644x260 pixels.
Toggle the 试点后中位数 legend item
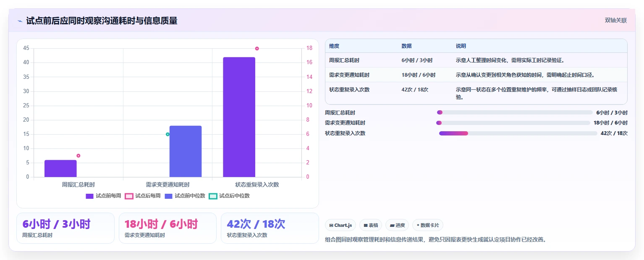pyautogui.click(x=229, y=196)
